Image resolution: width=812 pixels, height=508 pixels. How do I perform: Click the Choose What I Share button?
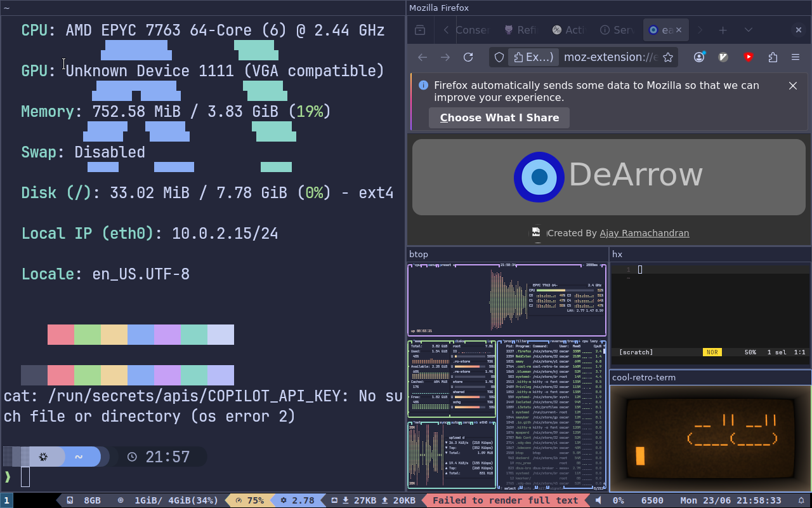(499, 117)
